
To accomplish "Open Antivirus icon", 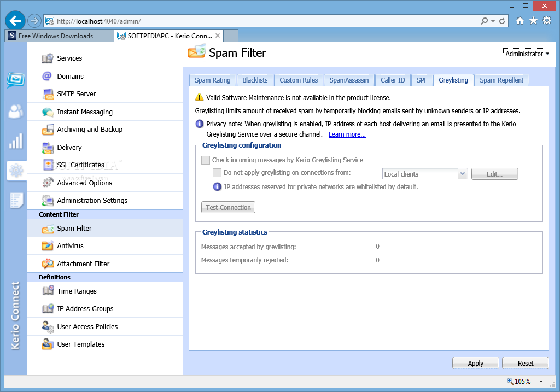I will click(x=48, y=246).
